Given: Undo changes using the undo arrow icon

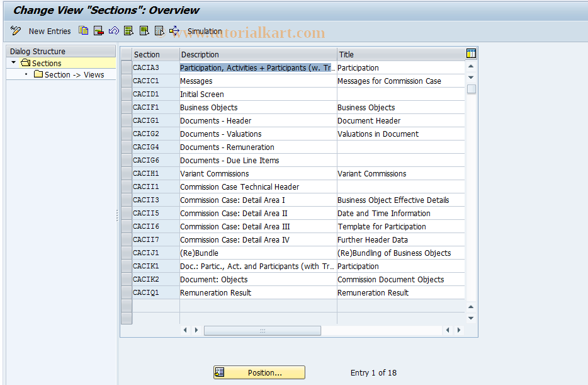Looking at the screenshot, I should click(x=113, y=30).
